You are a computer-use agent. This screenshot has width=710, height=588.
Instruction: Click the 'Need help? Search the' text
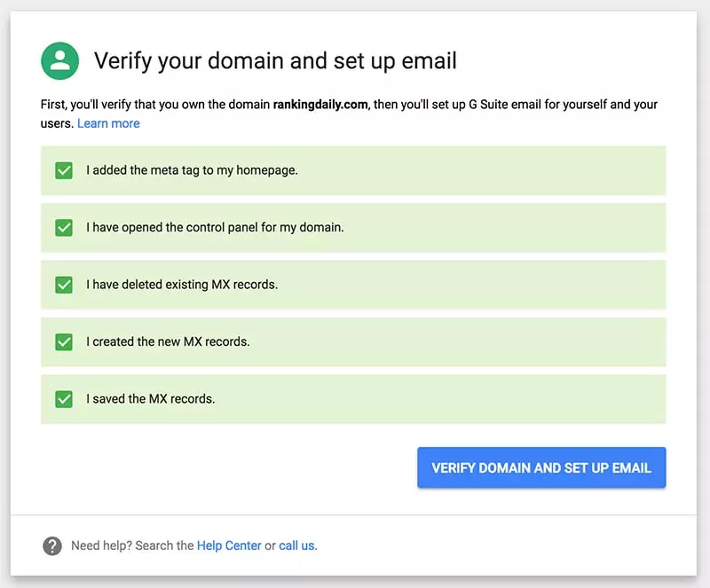tap(132, 545)
